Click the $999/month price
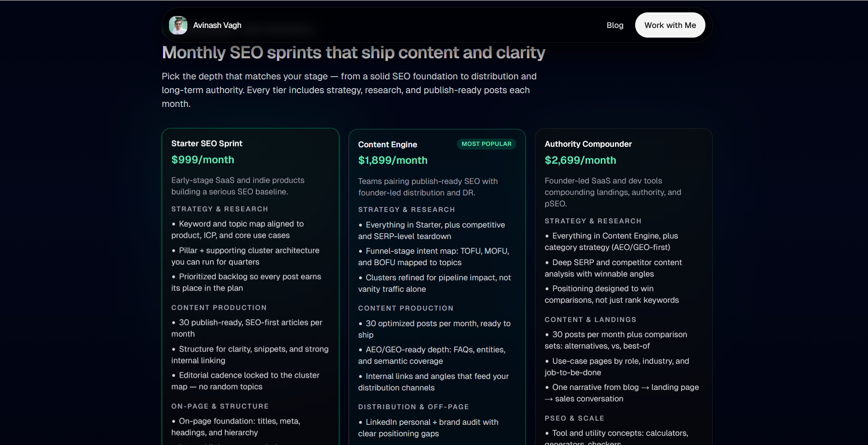868x445 pixels. [203, 160]
